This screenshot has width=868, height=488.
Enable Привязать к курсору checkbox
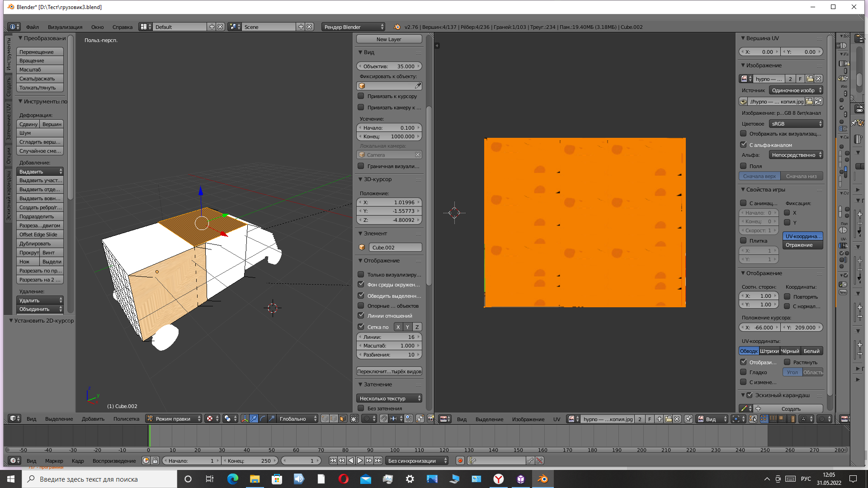[x=361, y=96]
